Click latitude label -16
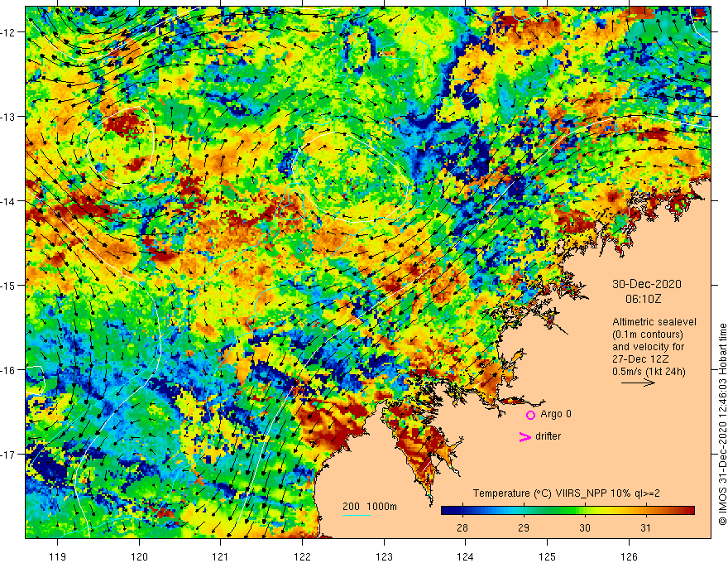Screen dimensions: 728x563 [8, 370]
